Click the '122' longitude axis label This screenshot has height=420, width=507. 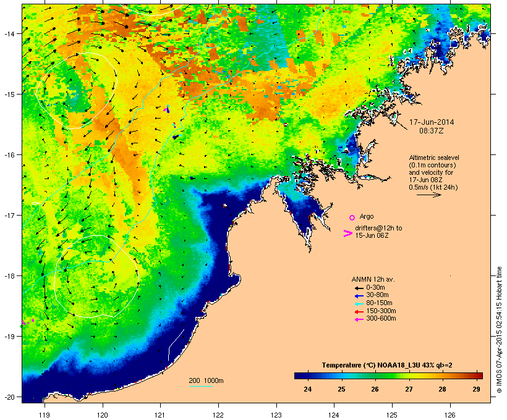(x=218, y=415)
